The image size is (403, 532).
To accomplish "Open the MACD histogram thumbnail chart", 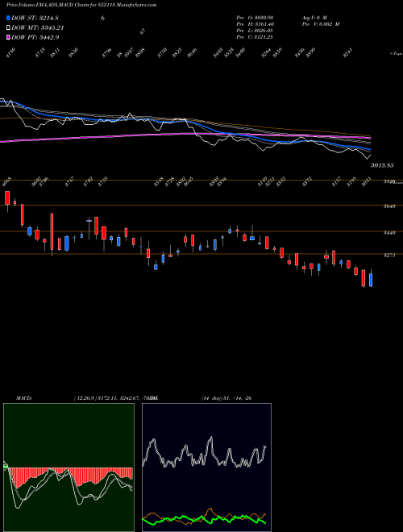I will pyautogui.click(x=69, y=468).
